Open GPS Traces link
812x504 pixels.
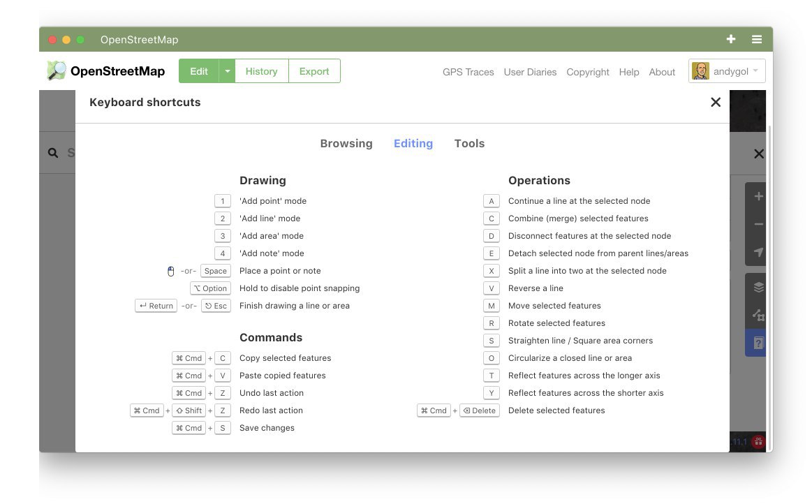click(468, 72)
